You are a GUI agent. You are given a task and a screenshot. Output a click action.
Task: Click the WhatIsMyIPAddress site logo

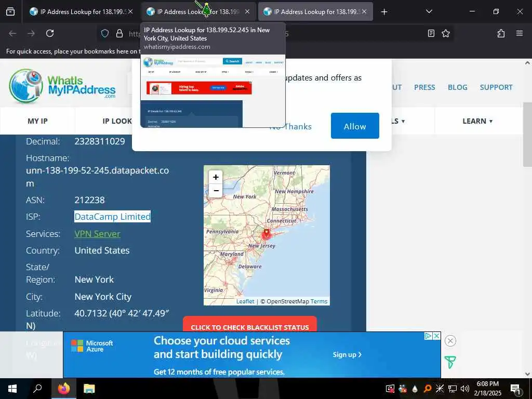(62, 86)
